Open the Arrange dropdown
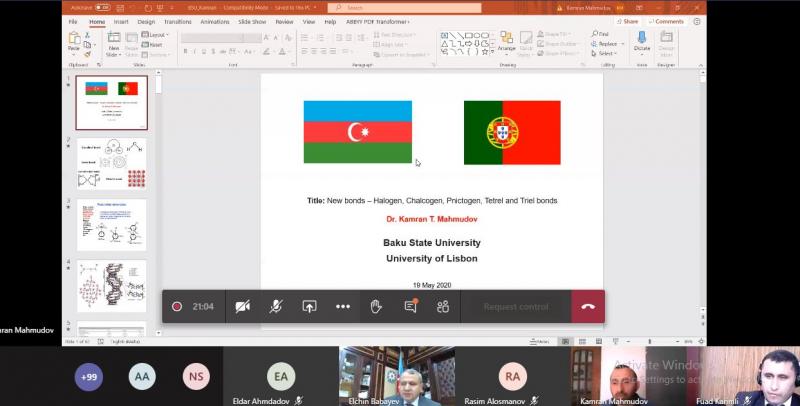Image resolution: width=800 pixels, height=406 pixels. (507, 42)
